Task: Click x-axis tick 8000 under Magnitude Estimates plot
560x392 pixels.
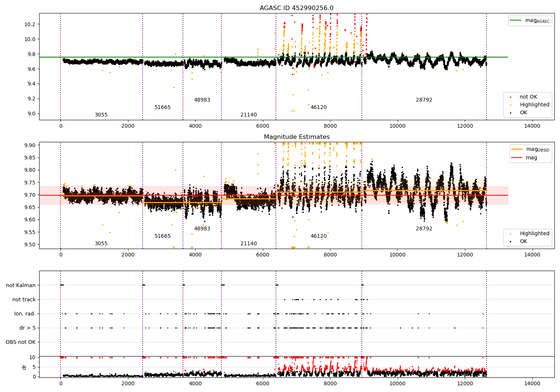Action: point(330,255)
